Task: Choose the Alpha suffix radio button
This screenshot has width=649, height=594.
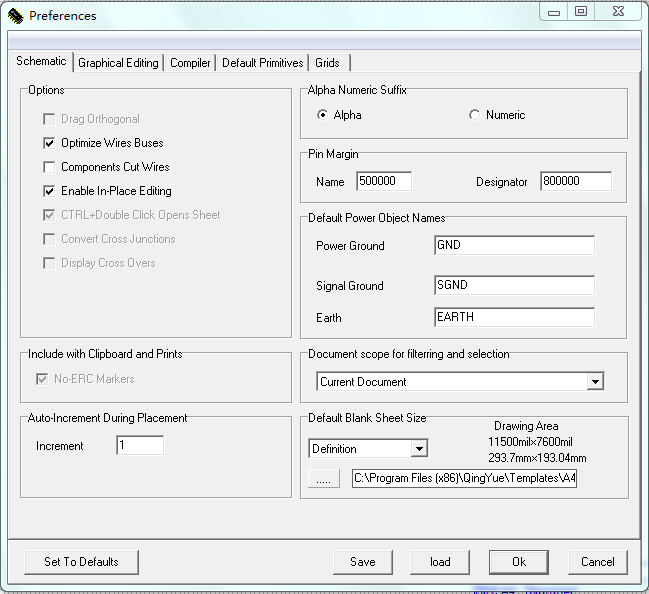Action: pos(322,115)
